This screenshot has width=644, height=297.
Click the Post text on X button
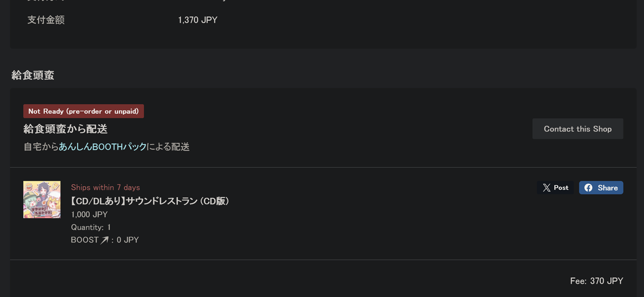click(x=561, y=188)
